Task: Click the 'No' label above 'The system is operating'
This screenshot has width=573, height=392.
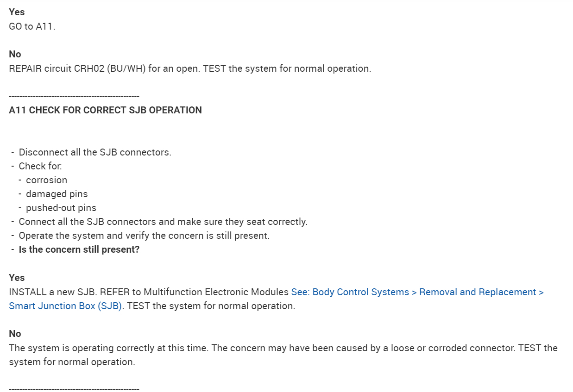Action: coord(15,334)
